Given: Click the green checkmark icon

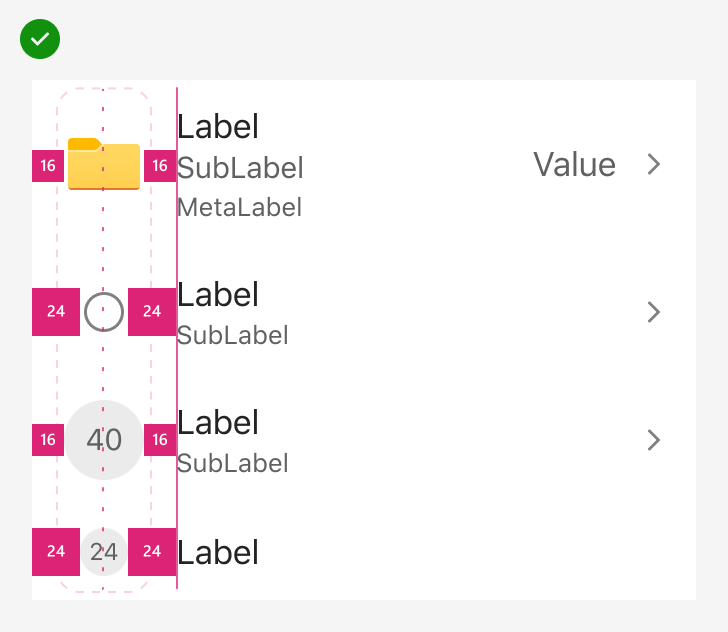Looking at the screenshot, I should (x=40, y=39).
